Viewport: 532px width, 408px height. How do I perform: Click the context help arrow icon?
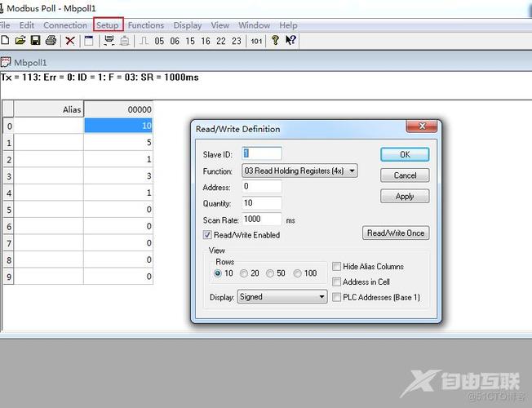[x=290, y=41]
